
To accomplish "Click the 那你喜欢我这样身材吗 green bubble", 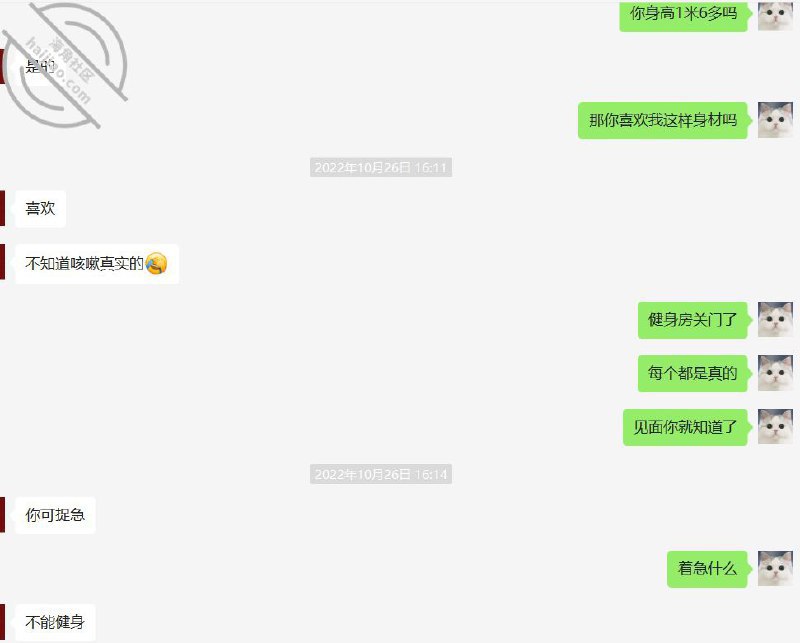I will (663, 120).
